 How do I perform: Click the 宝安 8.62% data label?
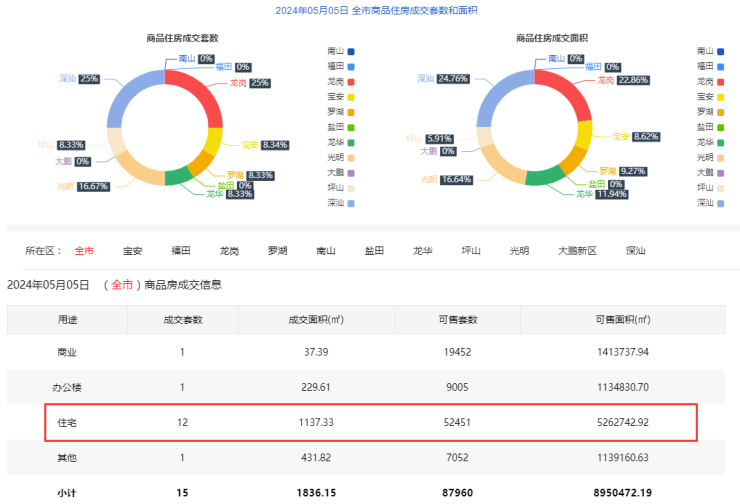pos(635,136)
